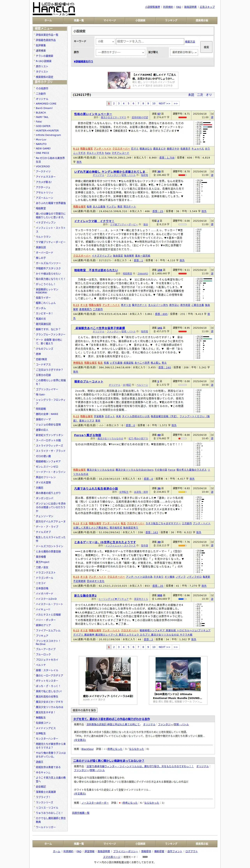This screenshot has width=250, height=868.
Task: Open the 原作カテゴリー dropdown
Action: [x=121, y=52]
